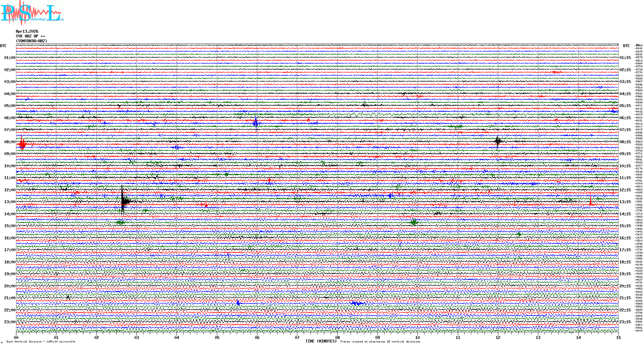Click the PSL Seismology Lab logo
Image resolution: width=644 pixels, height=346 pixels.
[x=32, y=13]
